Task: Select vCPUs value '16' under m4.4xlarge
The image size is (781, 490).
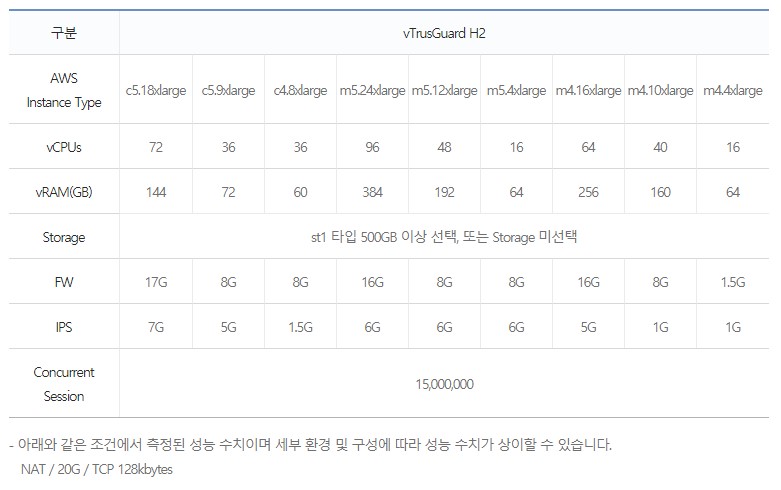Action: click(x=733, y=147)
